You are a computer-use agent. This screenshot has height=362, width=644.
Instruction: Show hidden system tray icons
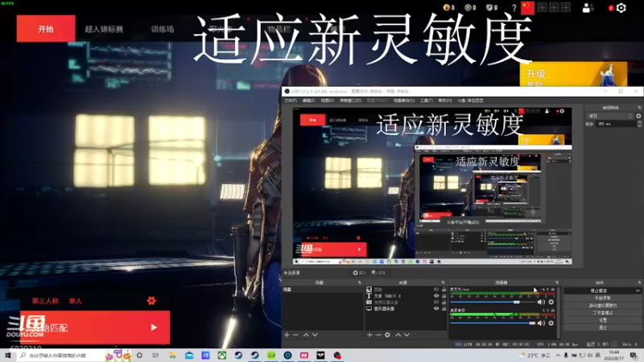[x=558, y=355]
